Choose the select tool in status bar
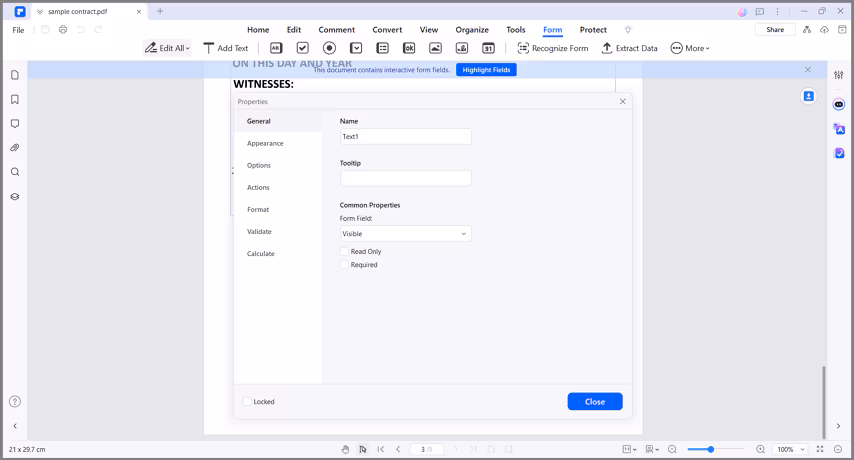The height and width of the screenshot is (460, 854). point(363,449)
